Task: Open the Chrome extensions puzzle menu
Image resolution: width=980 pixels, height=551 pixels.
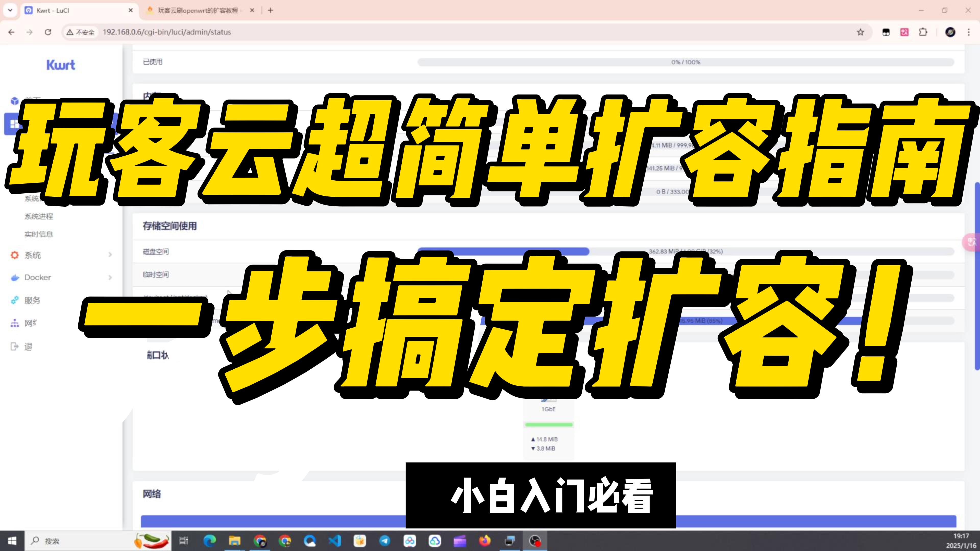Action: point(923,32)
